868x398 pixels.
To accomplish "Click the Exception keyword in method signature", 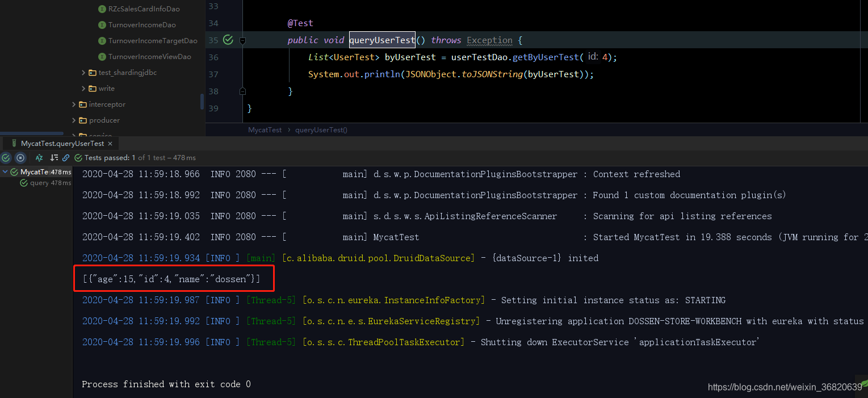I will click(489, 40).
